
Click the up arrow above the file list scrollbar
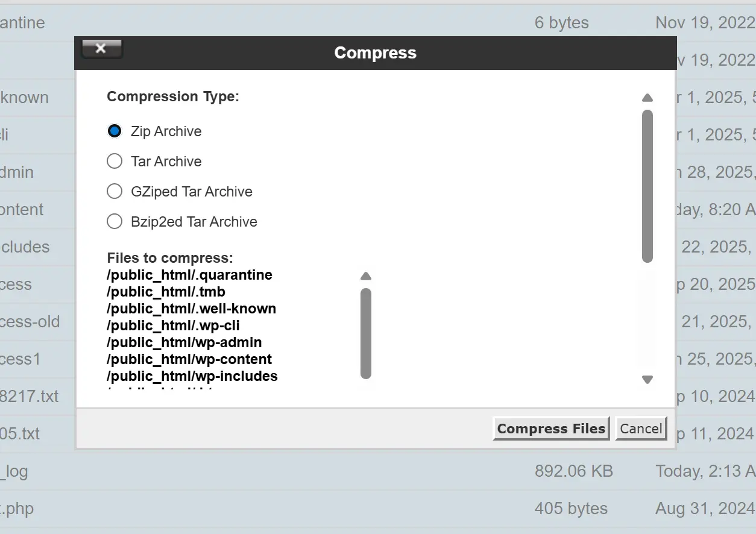365,276
